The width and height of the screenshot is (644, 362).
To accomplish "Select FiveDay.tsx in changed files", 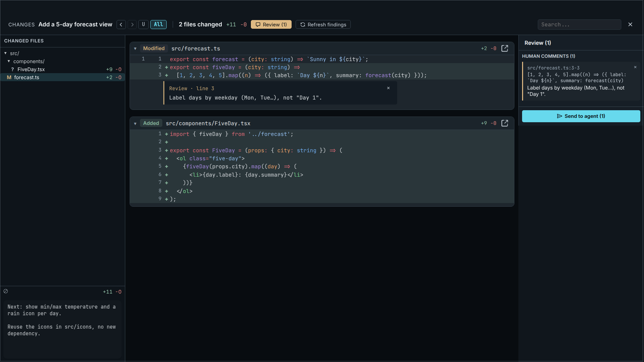I will (x=62, y=69).
